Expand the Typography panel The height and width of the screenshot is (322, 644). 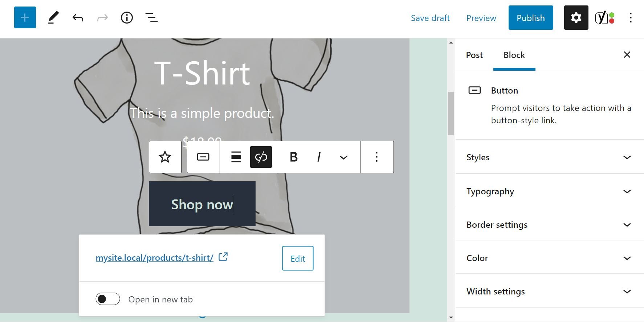549,191
